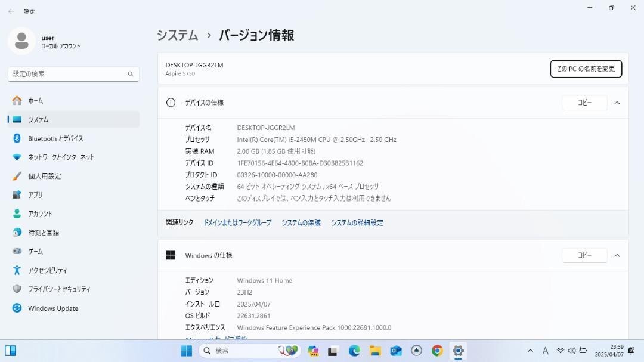Click この PC の名前を変更 button

[586, 69]
